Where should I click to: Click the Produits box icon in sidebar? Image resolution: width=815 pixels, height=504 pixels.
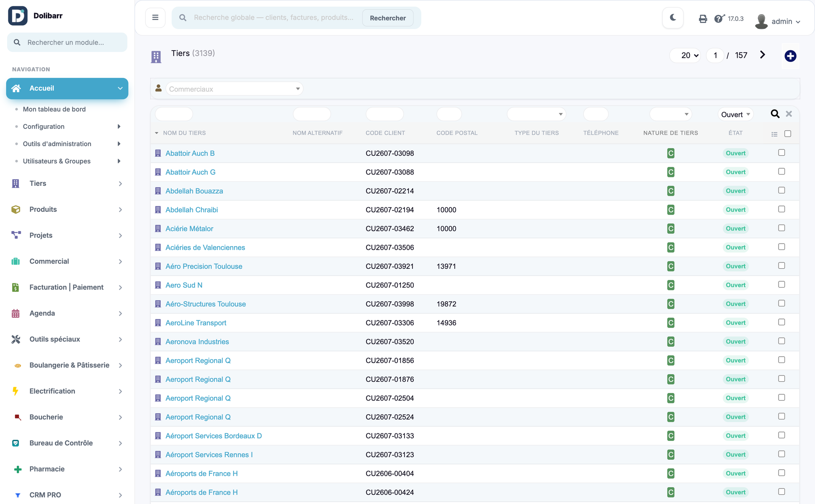click(16, 209)
